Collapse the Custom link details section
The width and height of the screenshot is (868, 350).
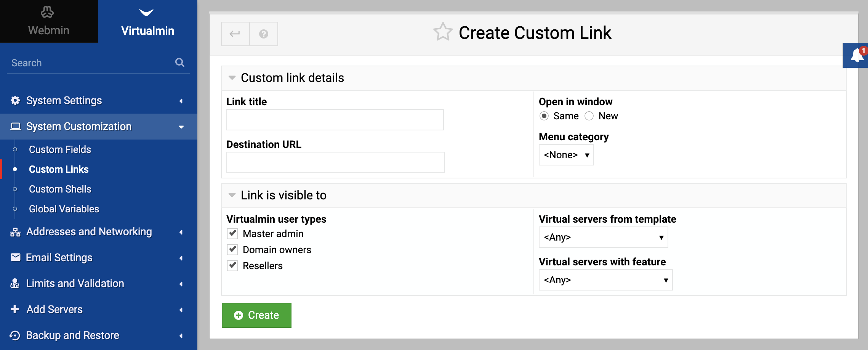point(232,78)
